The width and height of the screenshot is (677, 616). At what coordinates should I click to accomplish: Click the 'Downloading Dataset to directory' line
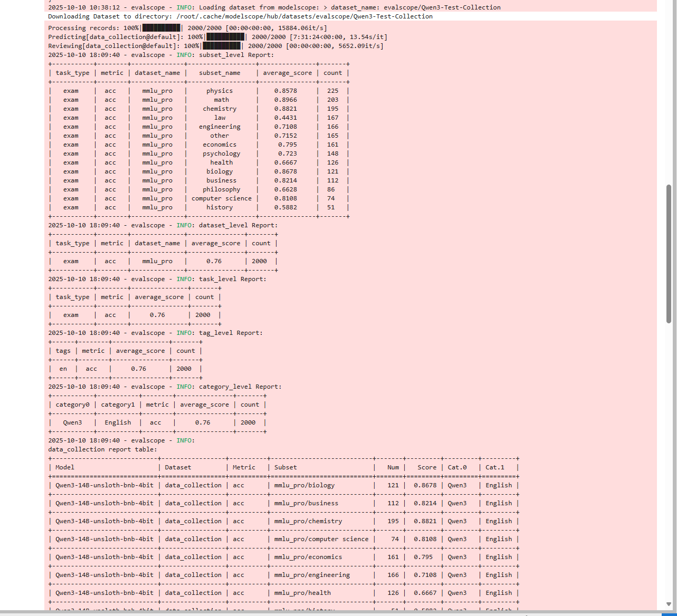(x=240, y=16)
